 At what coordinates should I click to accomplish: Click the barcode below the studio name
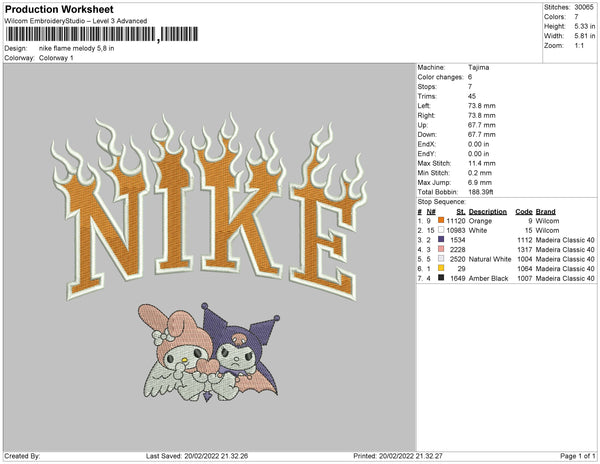pos(102,34)
